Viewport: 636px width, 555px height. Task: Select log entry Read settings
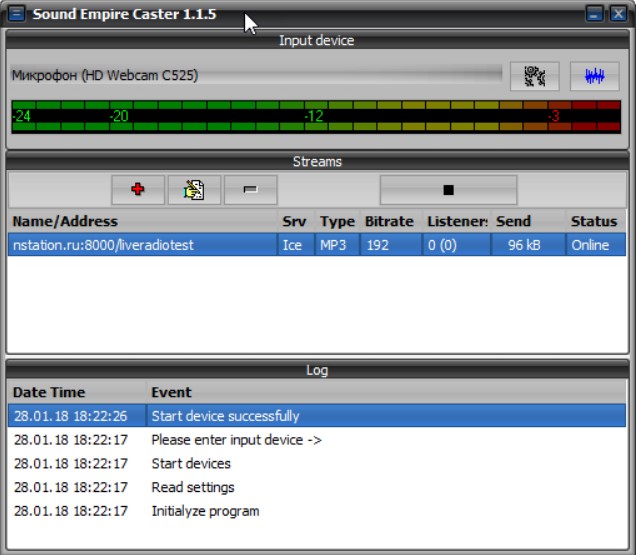click(x=317, y=487)
